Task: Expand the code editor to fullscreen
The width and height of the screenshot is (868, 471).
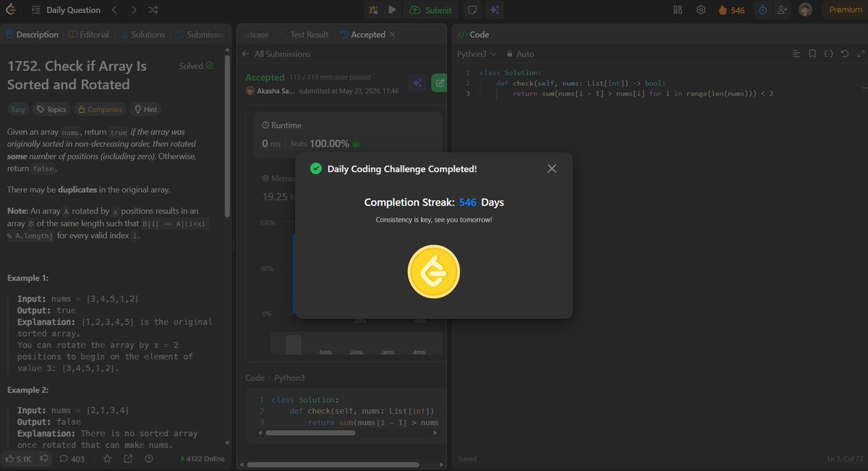Action: click(861, 54)
